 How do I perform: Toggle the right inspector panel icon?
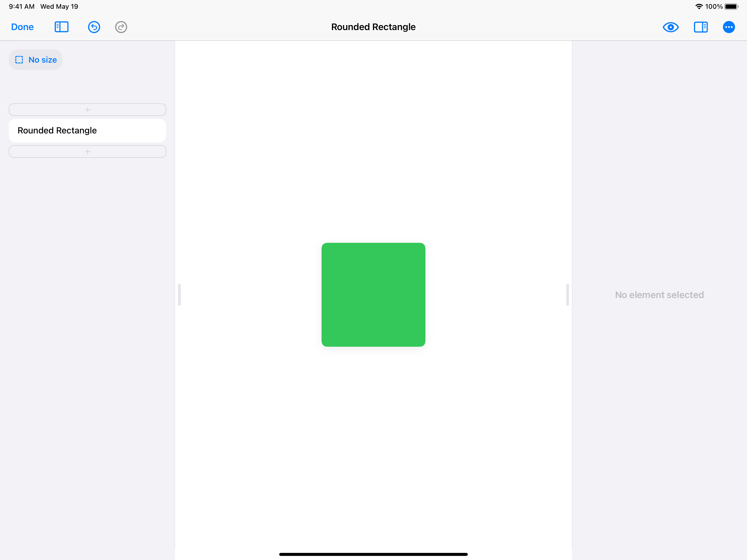701,27
